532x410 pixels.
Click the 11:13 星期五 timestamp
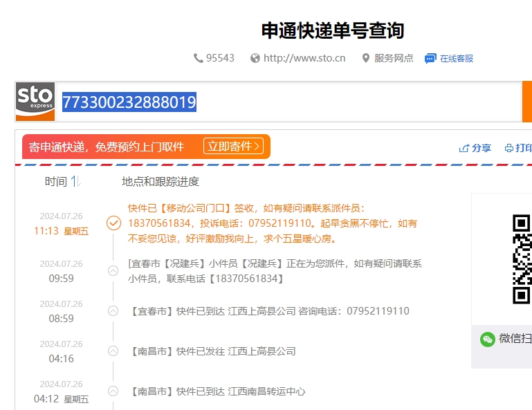point(61,231)
